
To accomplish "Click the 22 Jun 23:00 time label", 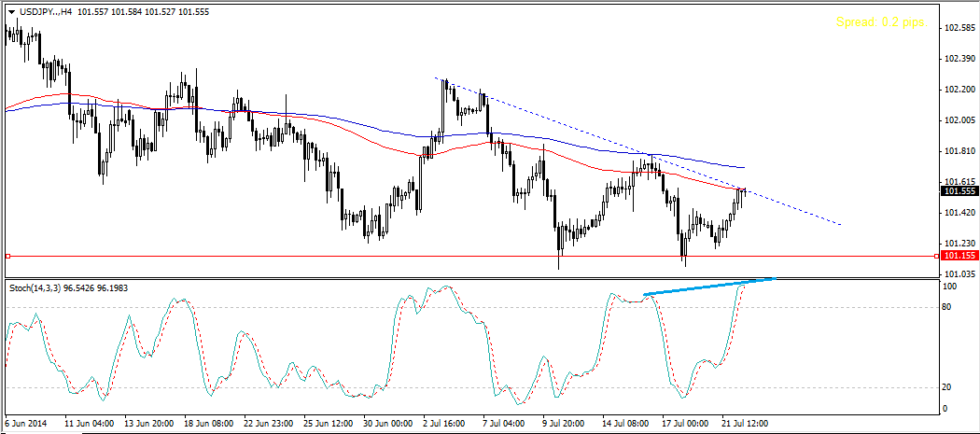I will (270, 424).
